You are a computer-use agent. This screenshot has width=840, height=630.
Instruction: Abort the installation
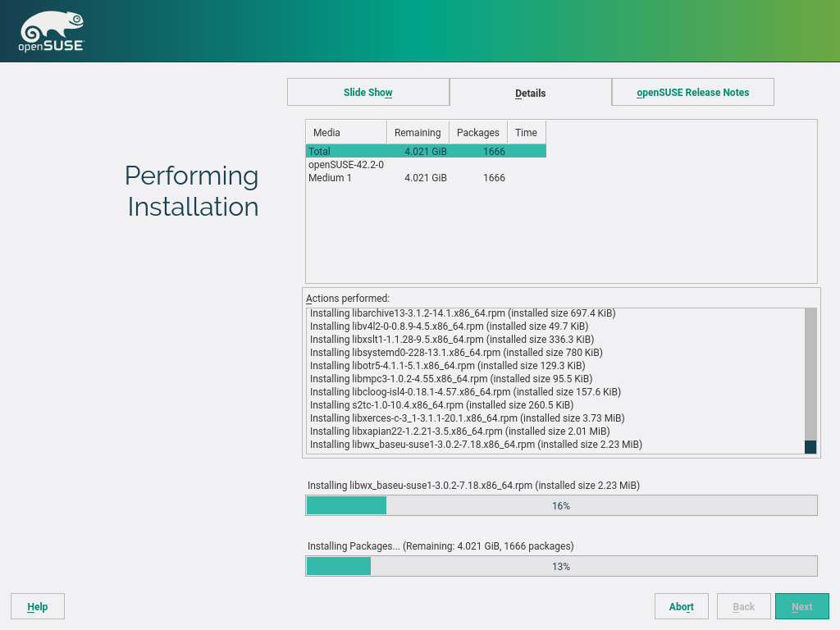click(x=681, y=607)
